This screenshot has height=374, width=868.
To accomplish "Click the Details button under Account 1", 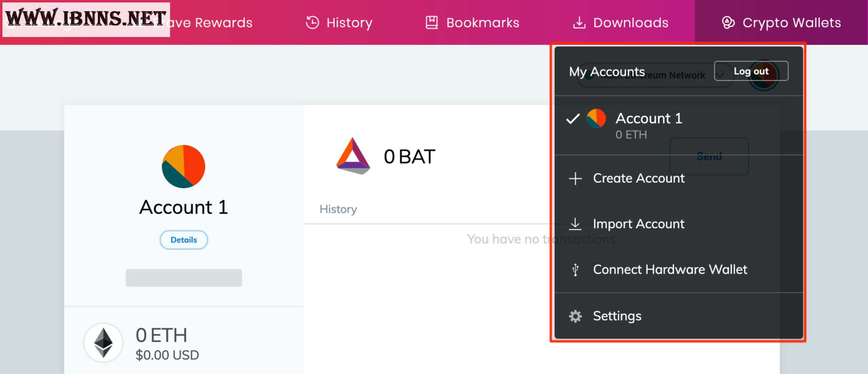I will tap(184, 240).
